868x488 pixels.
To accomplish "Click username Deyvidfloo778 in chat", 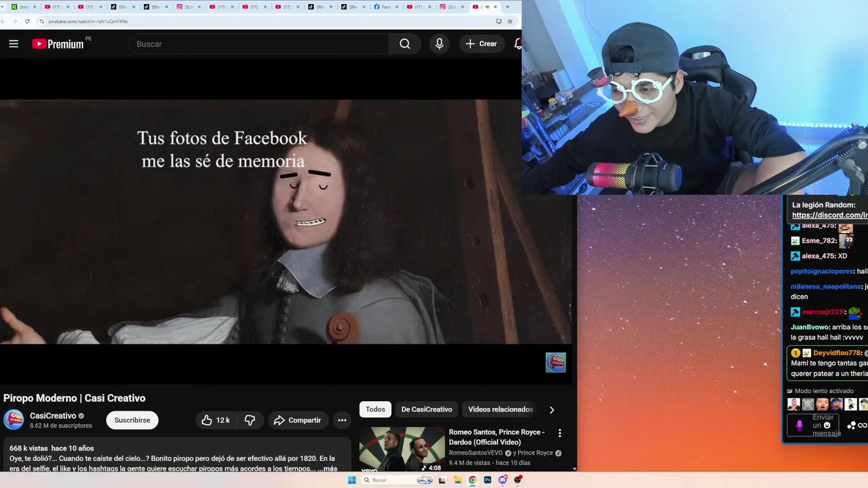I will tap(837, 352).
